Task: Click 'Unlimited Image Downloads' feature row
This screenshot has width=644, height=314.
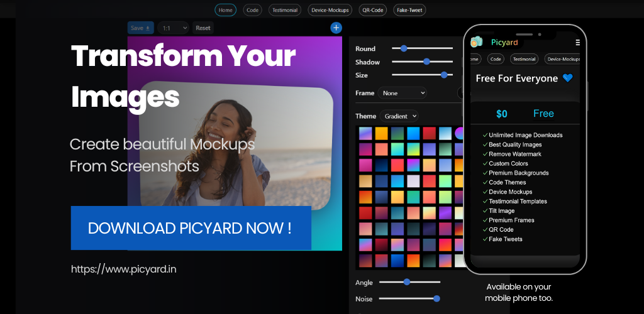Action: (x=523, y=135)
